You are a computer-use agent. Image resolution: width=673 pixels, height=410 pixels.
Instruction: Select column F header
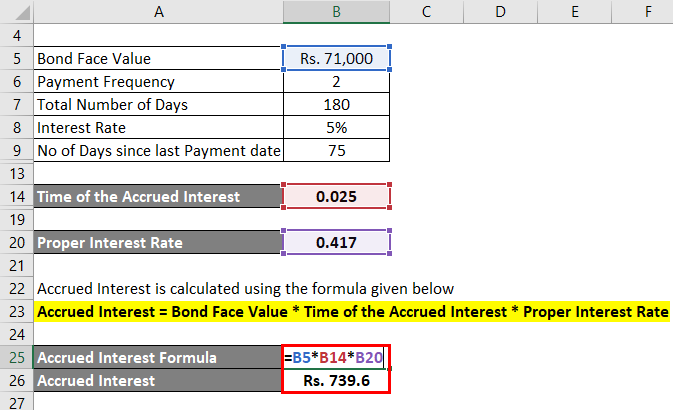tap(643, 12)
